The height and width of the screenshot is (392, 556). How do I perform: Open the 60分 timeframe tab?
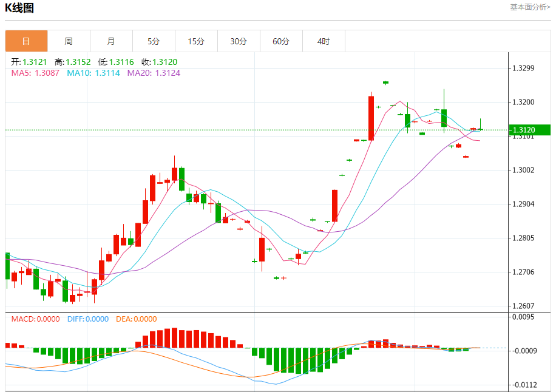(x=281, y=41)
